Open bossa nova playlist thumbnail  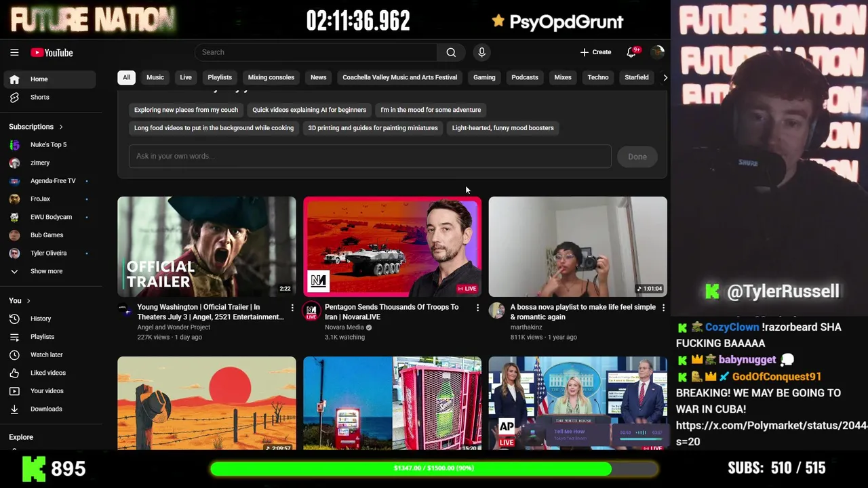click(x=578, y=247)
